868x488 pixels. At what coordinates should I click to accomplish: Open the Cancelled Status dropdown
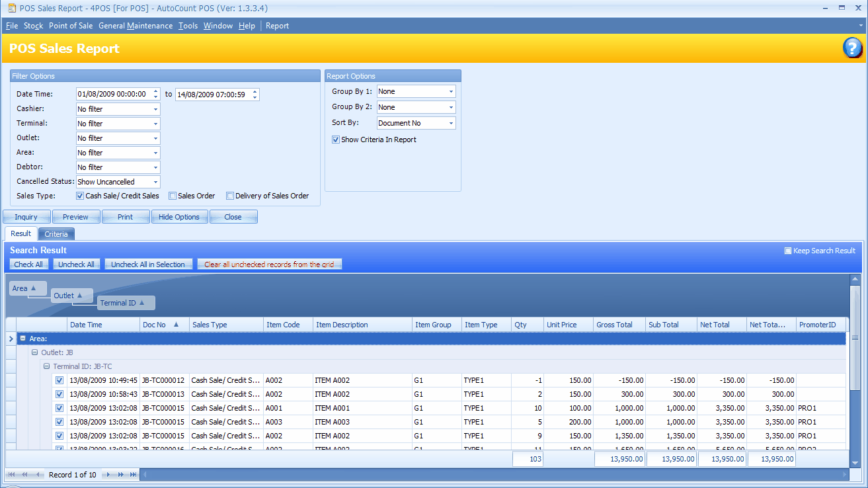click(156, 182)
